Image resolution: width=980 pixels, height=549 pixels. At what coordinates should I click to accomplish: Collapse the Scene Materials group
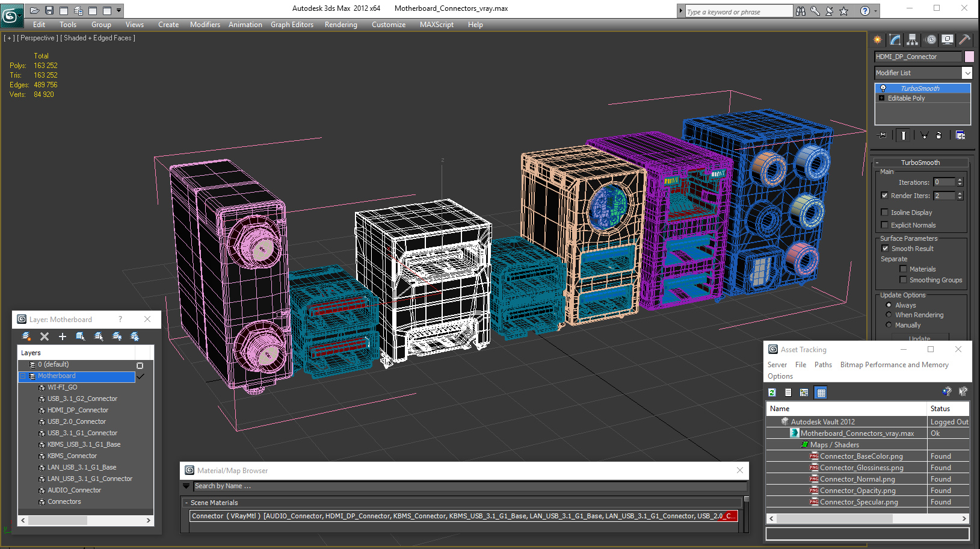click(x=186, y=503)
